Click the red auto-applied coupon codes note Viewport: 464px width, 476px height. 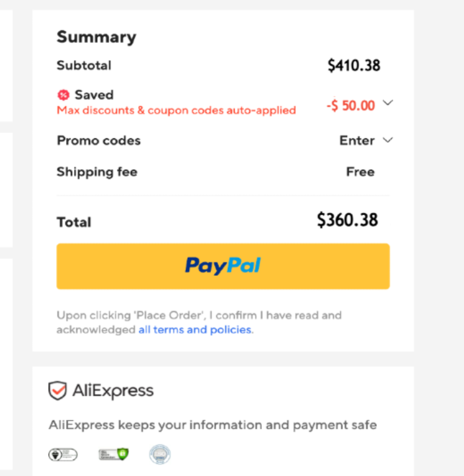pos(176,110)
